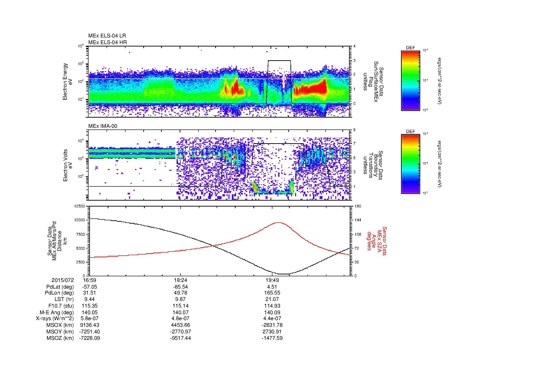Screen dimensions: 555x392
Task: Click the F10.7 value '115.35'
Action: pyautogui.click(x=89, y=306)
